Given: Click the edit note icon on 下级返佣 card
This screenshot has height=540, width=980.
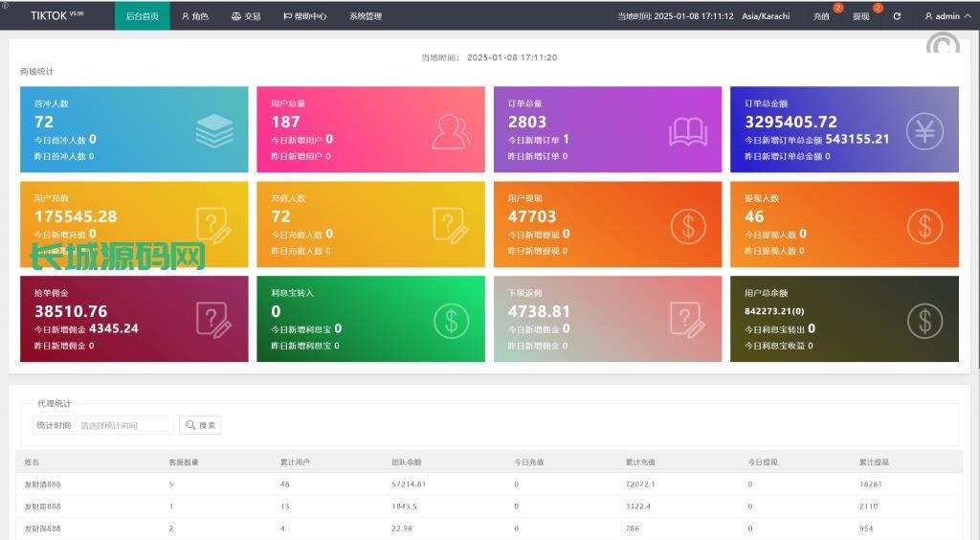Looking at the screenshot, I should tap(688, 320).
